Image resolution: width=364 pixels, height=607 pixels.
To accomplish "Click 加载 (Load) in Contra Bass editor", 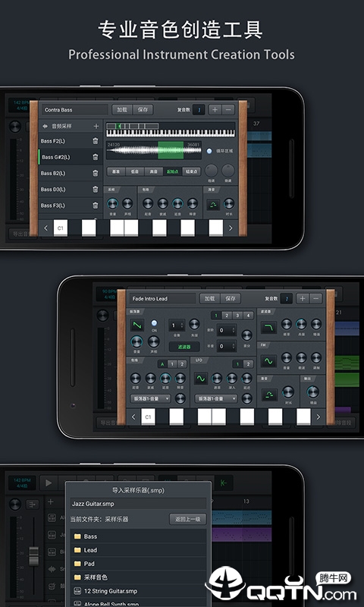I will tap(122, 109).
